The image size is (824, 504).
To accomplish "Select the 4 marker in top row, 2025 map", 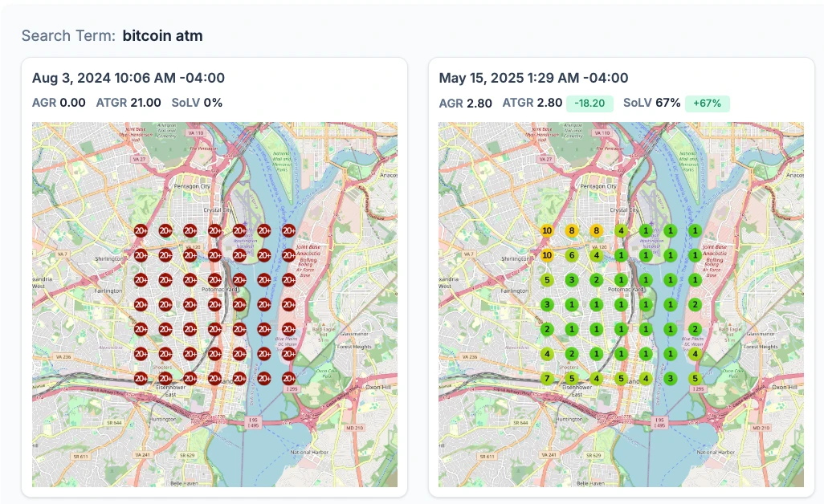I will 621,230.
